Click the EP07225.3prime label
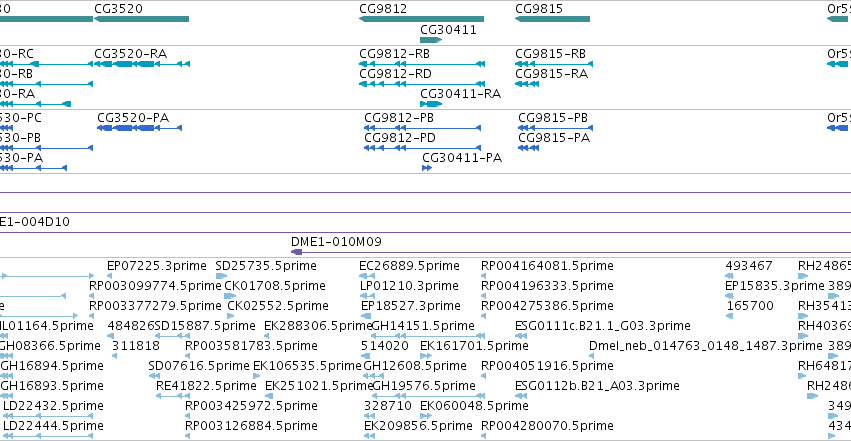Viewport: 851px width, 441px height. (157, 266)
